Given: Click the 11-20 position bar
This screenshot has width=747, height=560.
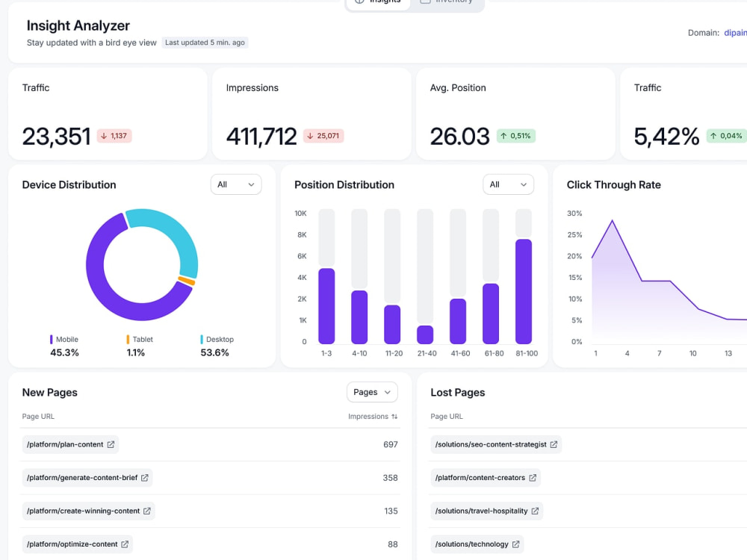Looking at the screenshot, I should click(x=393, y=324).
